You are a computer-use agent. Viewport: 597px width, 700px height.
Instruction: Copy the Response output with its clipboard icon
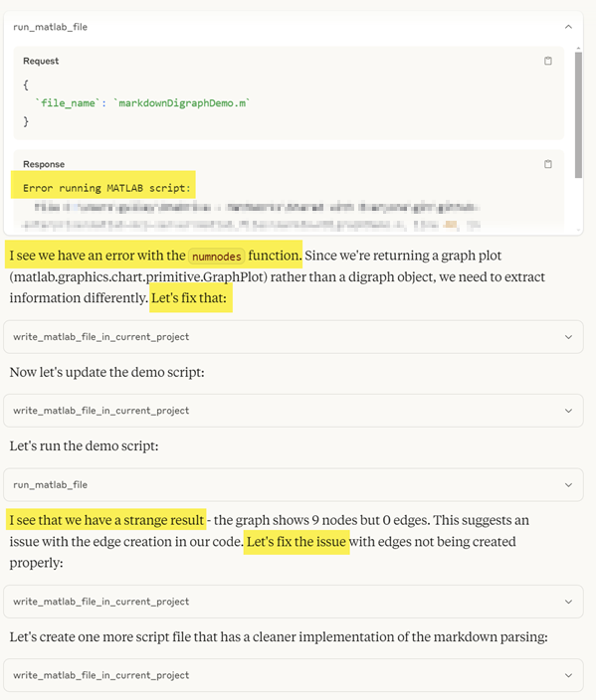[x=547, y=164]
